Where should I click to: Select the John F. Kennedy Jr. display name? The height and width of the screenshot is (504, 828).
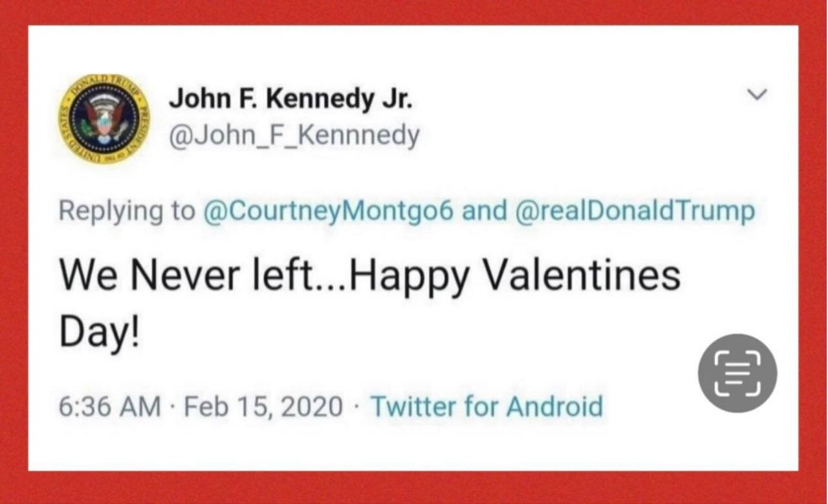(290, 100)
